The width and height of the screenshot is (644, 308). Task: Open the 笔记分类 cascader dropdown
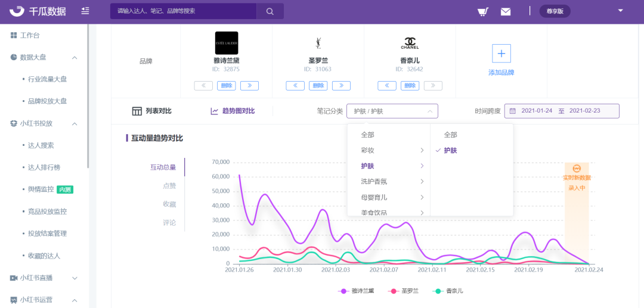pos(392,111)
